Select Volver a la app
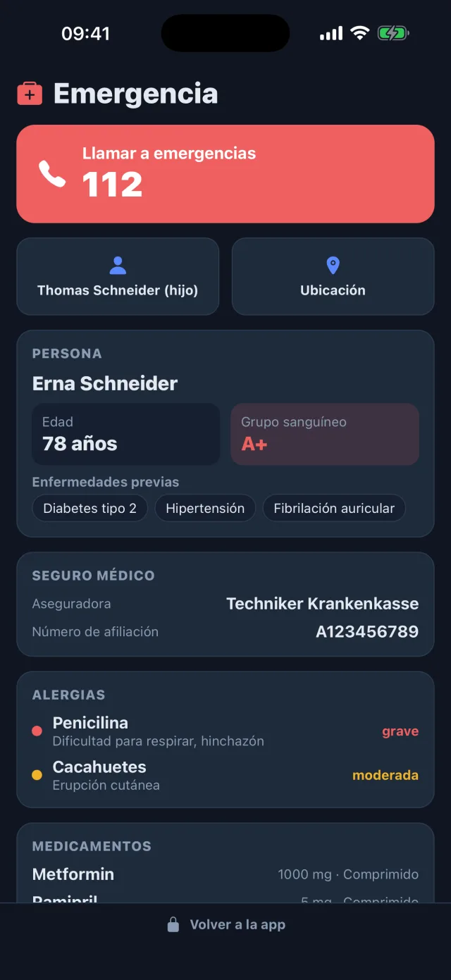This screenshot has height=980, width=451. tap(225, 925)
